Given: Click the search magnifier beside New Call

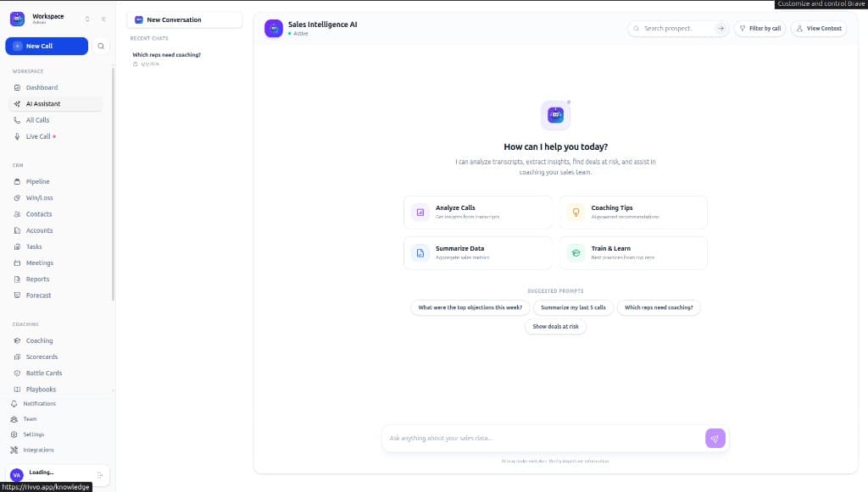Looking at the screenshot, I should [102, 47].
